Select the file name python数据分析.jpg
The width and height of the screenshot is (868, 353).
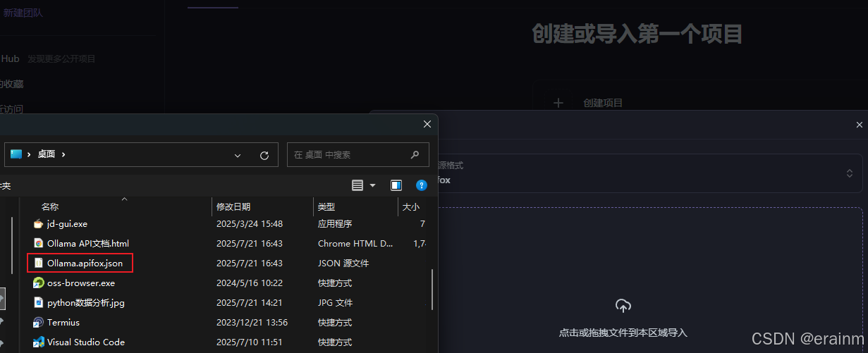point(86,302)
